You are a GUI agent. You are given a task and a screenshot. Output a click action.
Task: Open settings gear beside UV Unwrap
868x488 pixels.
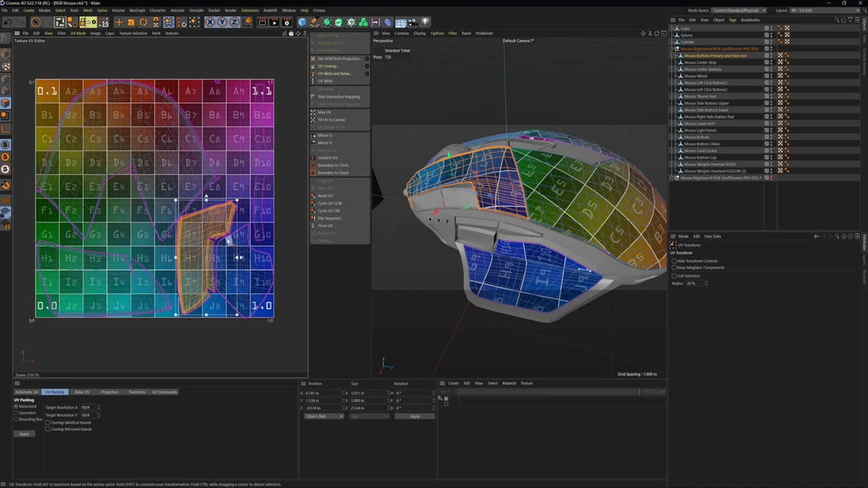click(x=367, y=66)
